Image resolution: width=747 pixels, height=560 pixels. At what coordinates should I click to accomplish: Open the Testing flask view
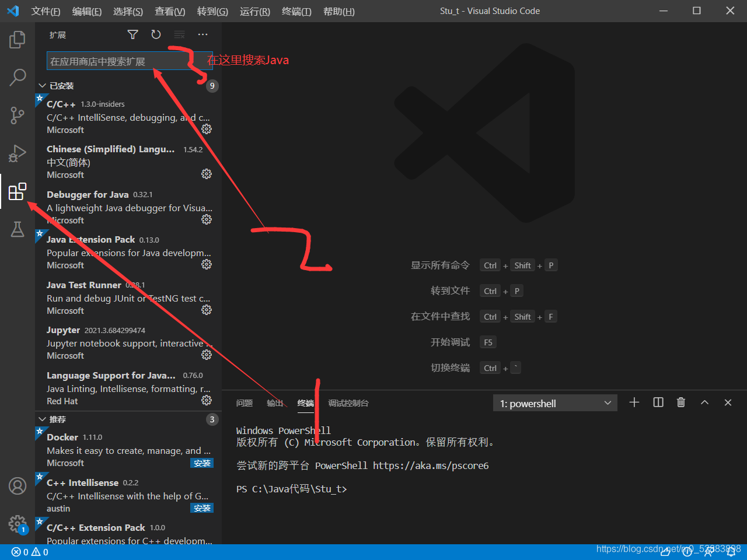18,229
